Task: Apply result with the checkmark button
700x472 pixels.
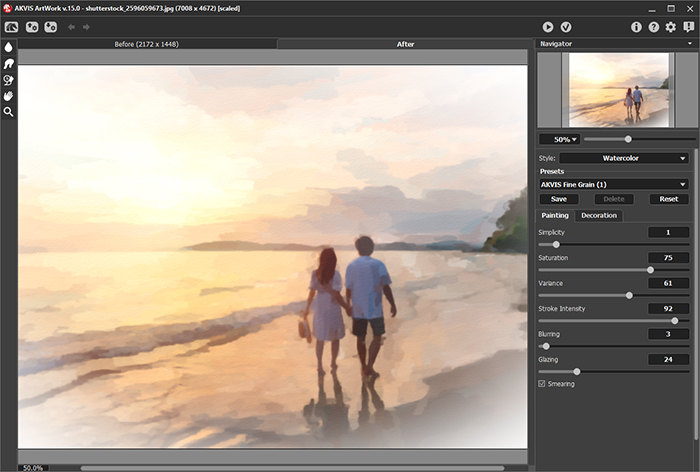Action: tap(566, 27)
